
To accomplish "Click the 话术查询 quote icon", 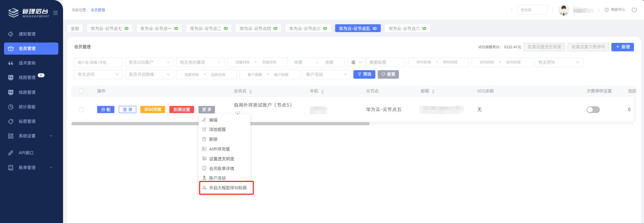I will [11, 63].
